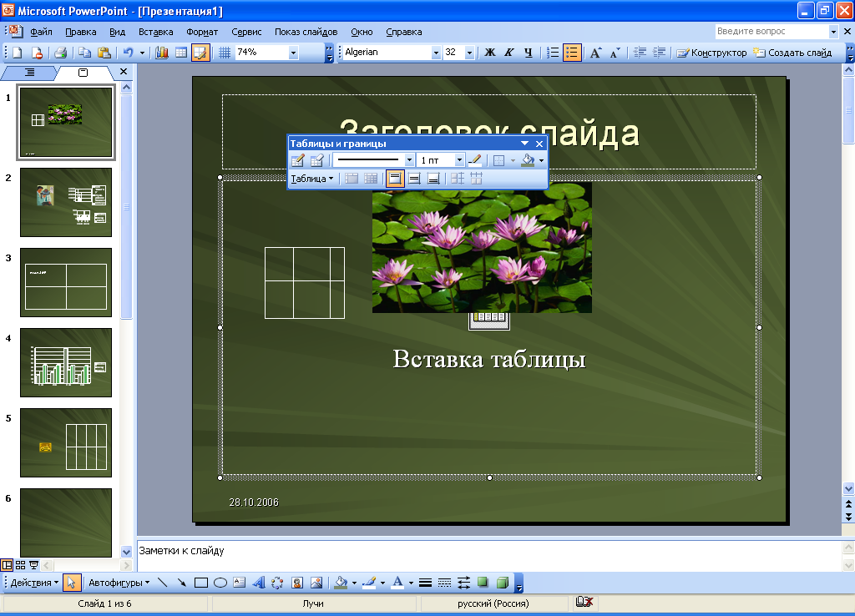
Task: Expand the undo history dropdown arrow
Action: [x=142, y=53]
